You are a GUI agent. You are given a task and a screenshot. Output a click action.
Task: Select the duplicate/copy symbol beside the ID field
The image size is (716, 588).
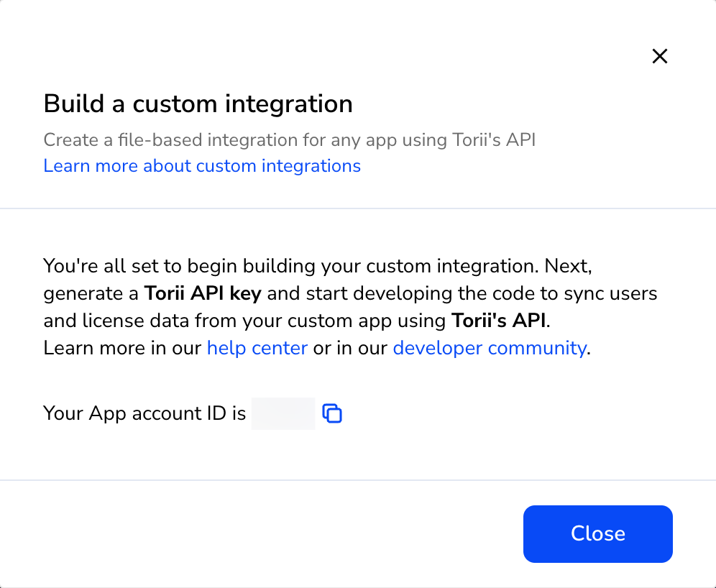332,413
